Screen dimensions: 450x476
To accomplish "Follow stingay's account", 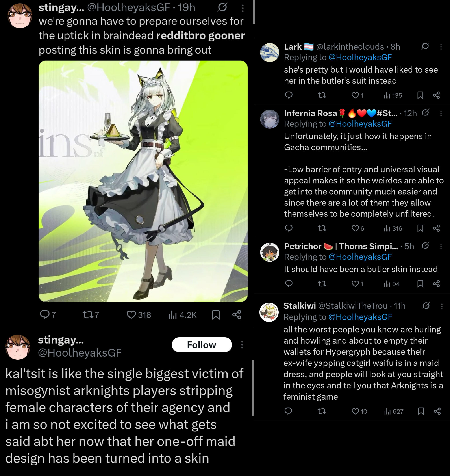I will (x=202, y=345).
